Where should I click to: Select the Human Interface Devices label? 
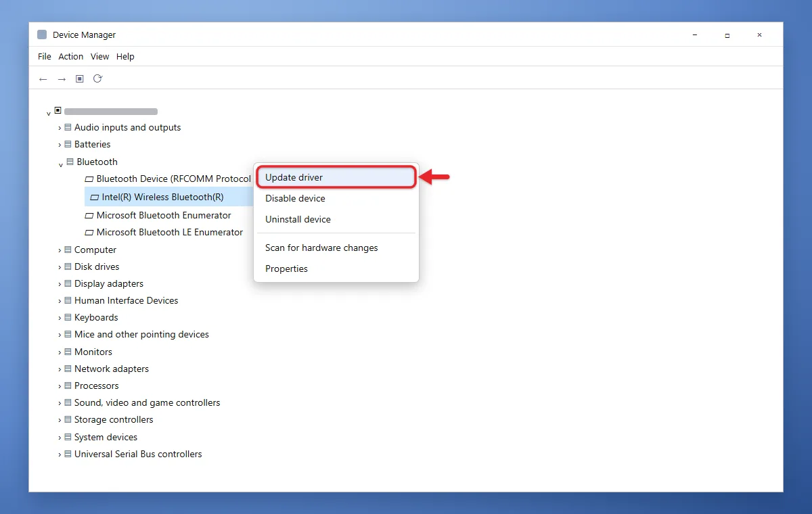pos(127,300)
